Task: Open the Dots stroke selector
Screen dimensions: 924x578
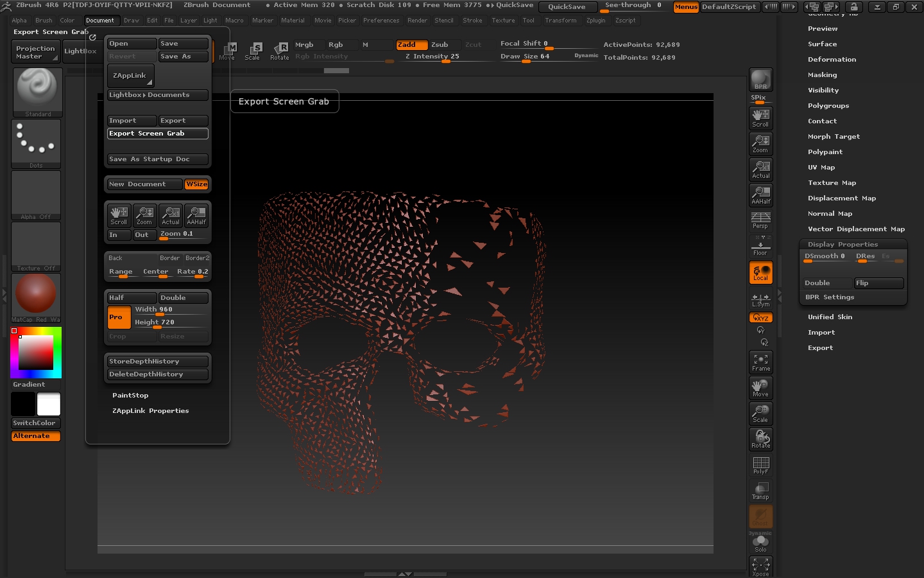Action: [36, 144]
